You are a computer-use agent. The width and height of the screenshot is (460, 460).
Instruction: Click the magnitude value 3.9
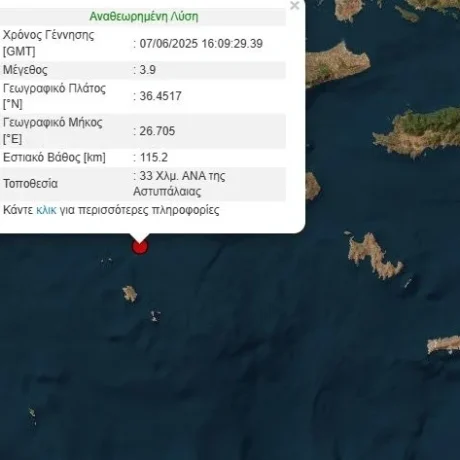click(x=147, y=70)
